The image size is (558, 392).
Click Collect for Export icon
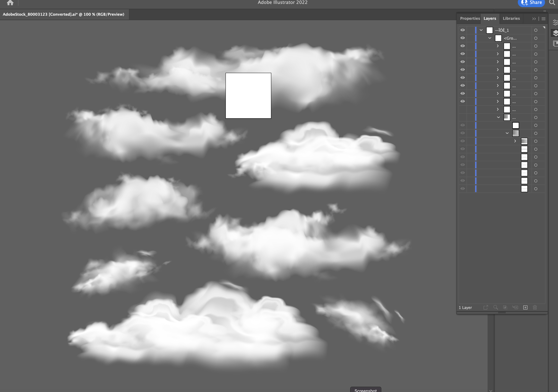point(486,307)
